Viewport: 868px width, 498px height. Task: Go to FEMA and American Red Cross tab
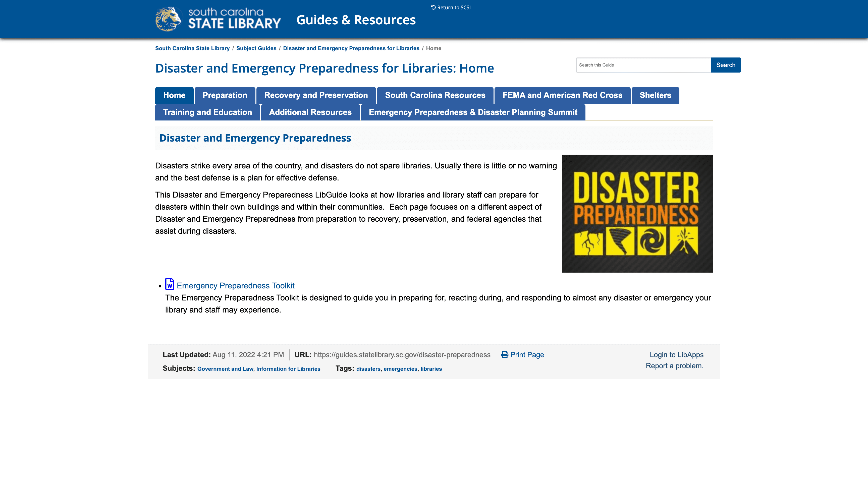click(562, 95)
